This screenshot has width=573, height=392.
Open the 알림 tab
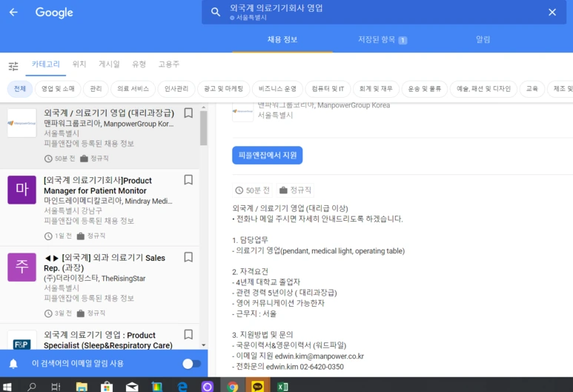(x=483, y=39)
